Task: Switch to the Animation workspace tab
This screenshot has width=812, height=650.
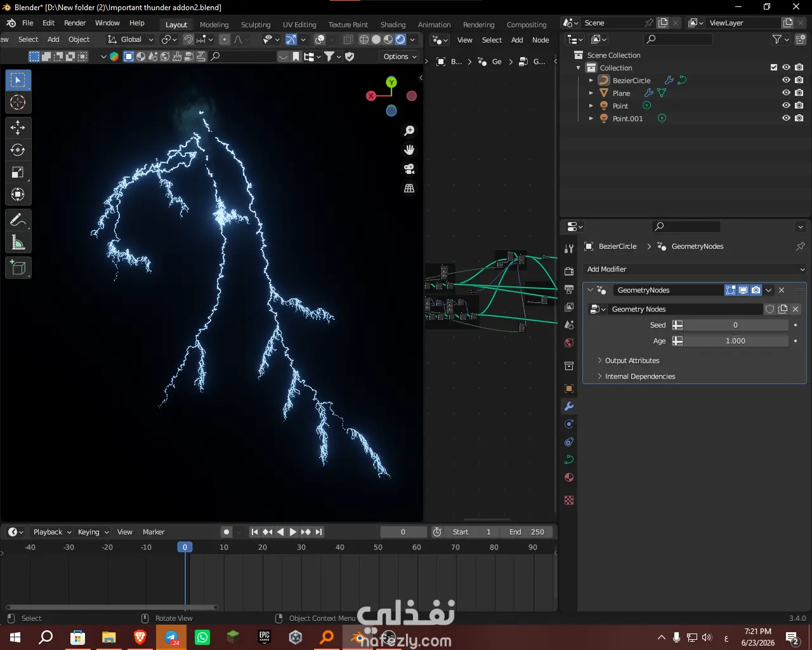Action: tap(435, 25)
